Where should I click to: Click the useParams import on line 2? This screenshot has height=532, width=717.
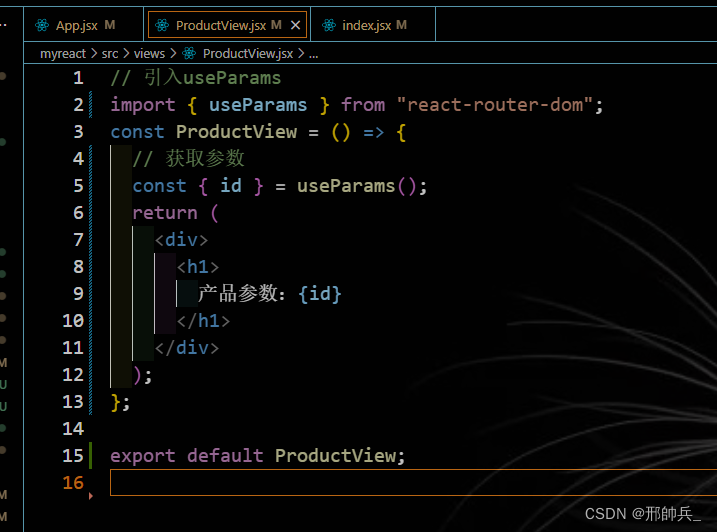pyautogui.click(x=258, y=105)
